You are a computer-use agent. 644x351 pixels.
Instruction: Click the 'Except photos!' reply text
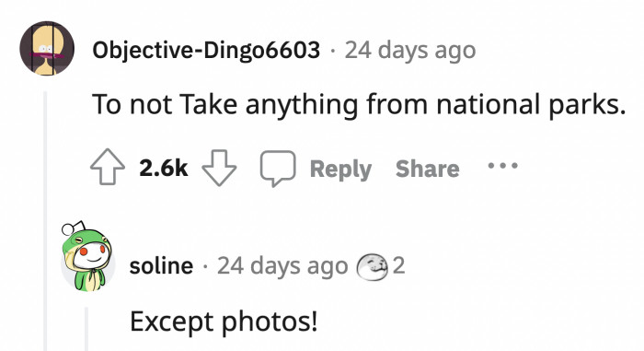224,322
